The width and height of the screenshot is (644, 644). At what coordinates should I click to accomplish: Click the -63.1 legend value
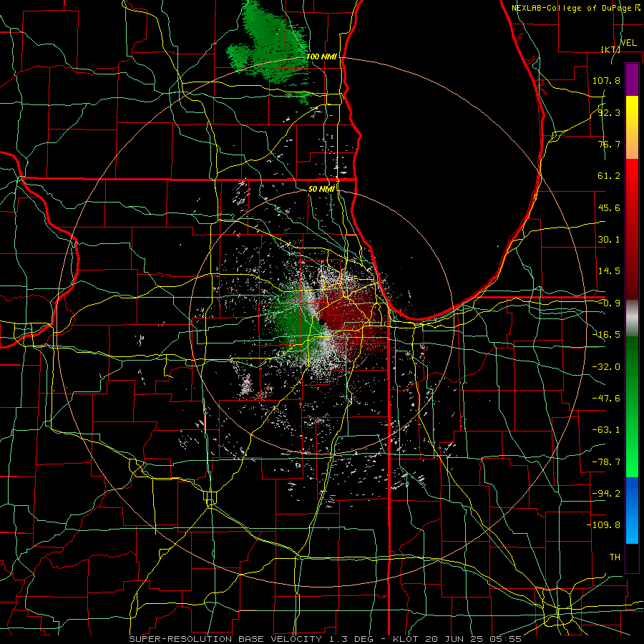606,430
